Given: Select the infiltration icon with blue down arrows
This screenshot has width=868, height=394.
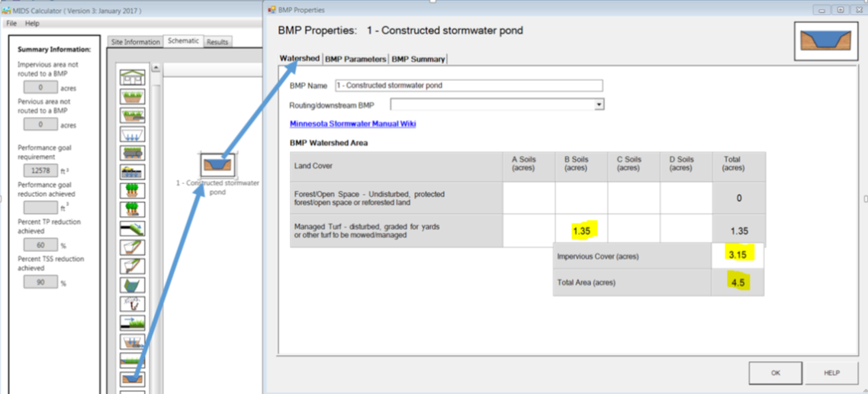Looking at the screenshot, I should (133, 134).
